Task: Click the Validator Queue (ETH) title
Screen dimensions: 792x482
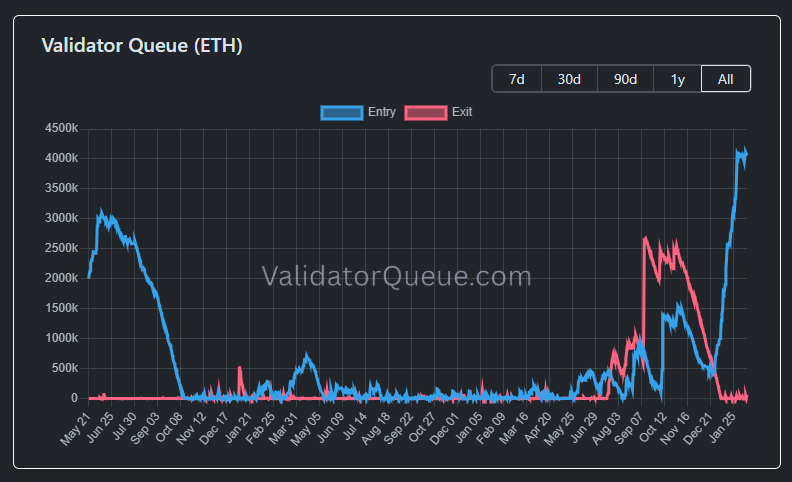Action: pos(142,46)
